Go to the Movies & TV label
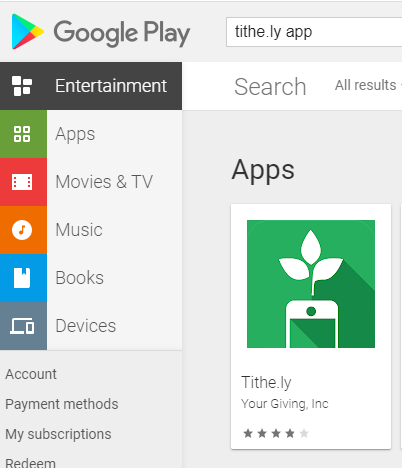Screen dimensions: 402x468 click(x=104, y=182)
